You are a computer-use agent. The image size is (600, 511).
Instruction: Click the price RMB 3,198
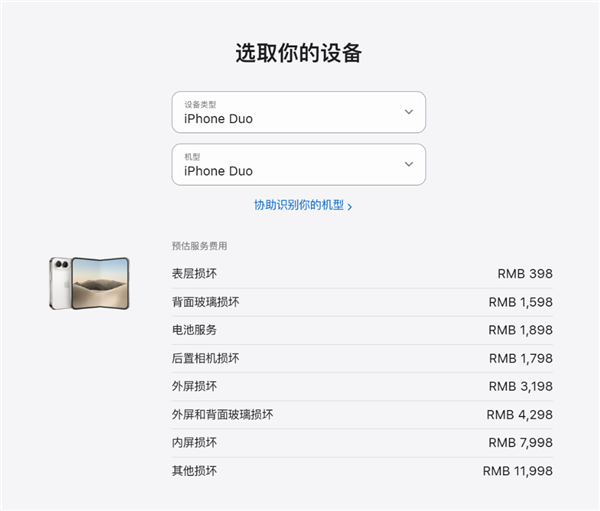pyautogui.click(x=520, y=386)
